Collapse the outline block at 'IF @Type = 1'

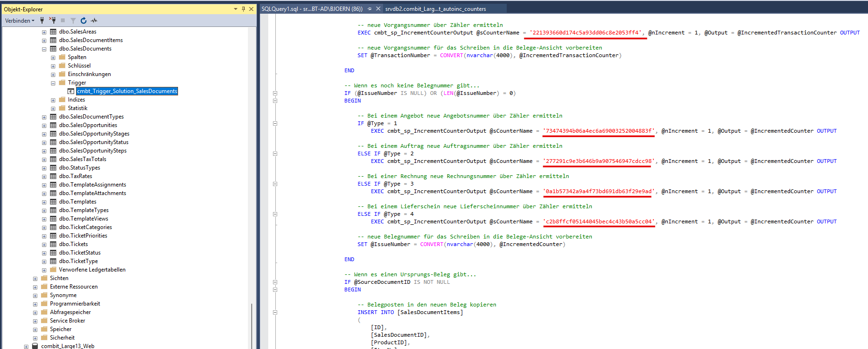click(275, 123)
